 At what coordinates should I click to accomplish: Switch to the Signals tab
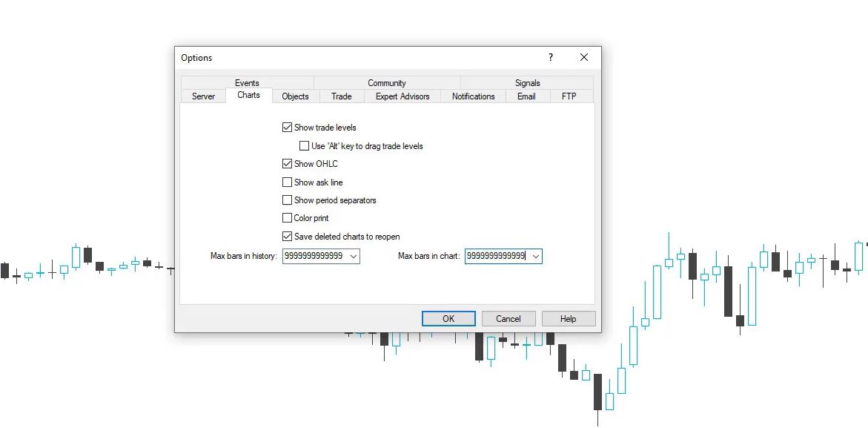(x=527, y=82)
